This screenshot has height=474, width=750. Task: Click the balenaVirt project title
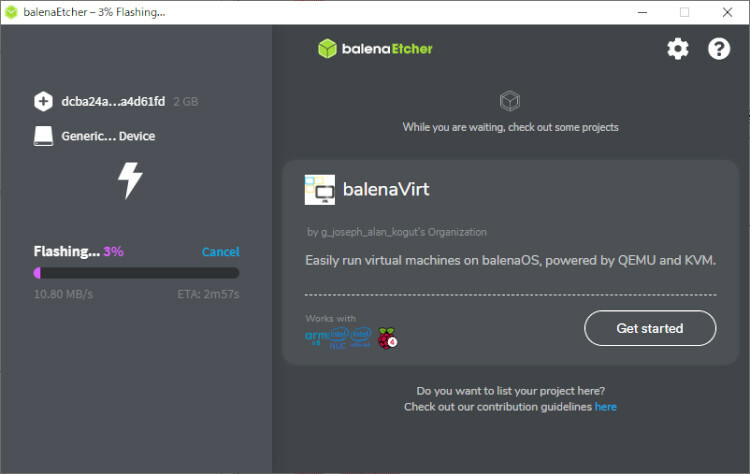(x=386, y=189)
